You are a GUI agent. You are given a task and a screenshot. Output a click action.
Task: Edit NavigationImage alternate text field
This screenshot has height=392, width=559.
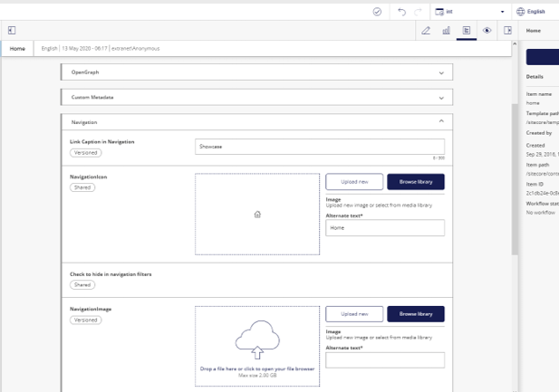click(x=385, y=360)
